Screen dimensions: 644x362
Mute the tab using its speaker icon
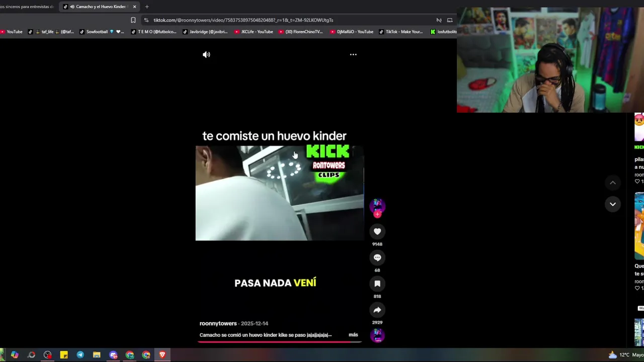click(72, 7)
